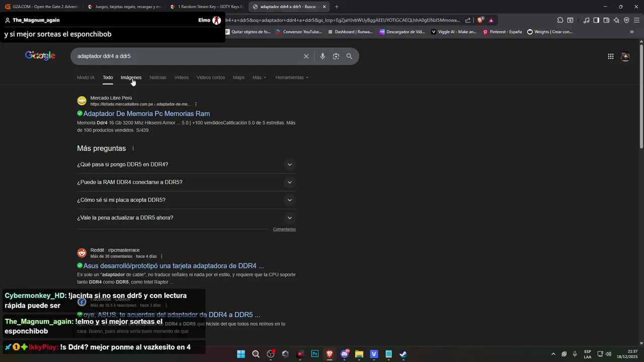Toggle the Brave sidebar panel
The height and width of the screenshot is (362, 644).
[596, 20]
